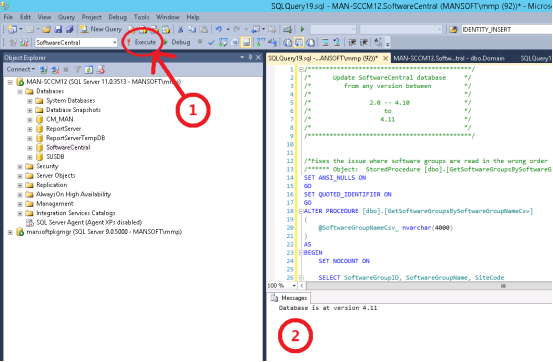Viewport: 553px width, 362px height.
Task: Open the Project menu
Action: click(x=91, y=17)
